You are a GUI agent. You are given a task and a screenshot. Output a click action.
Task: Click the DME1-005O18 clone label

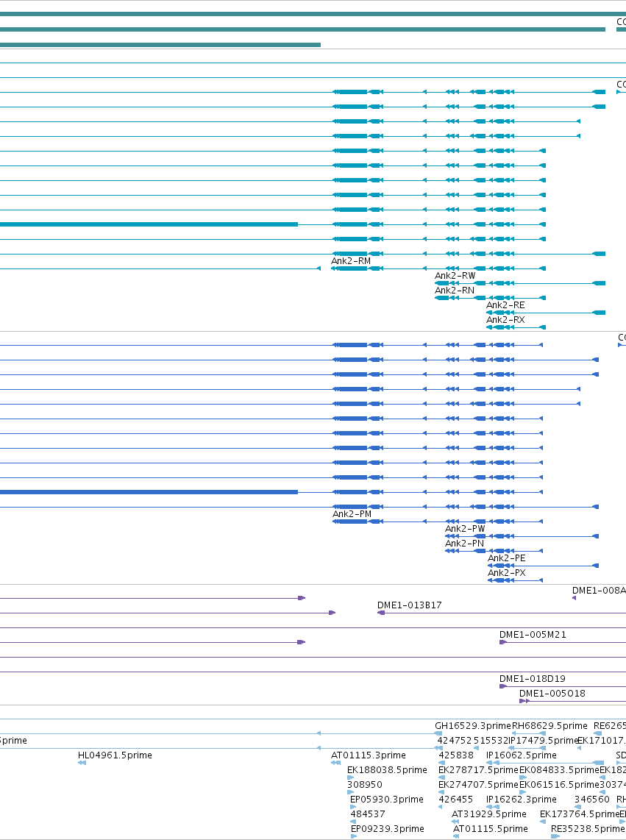[552, 693]
